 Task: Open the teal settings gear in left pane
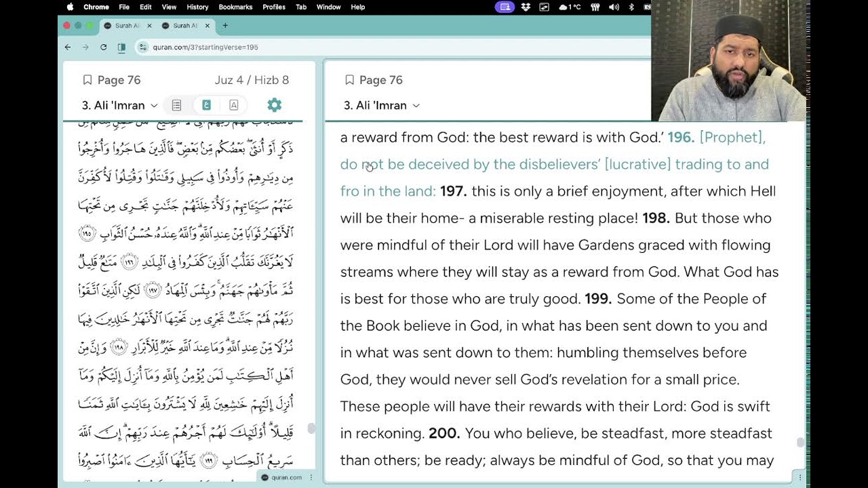(274, 105)
